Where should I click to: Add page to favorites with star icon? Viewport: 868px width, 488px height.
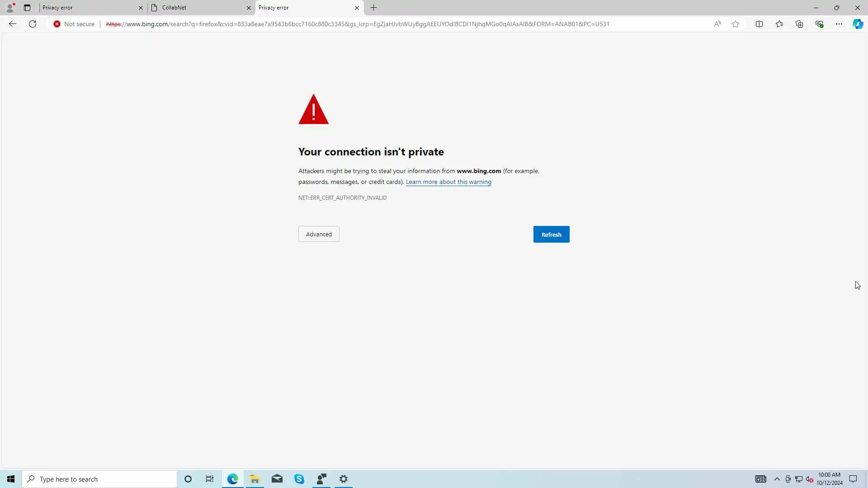pyautogui.click(x=736, y=24)
